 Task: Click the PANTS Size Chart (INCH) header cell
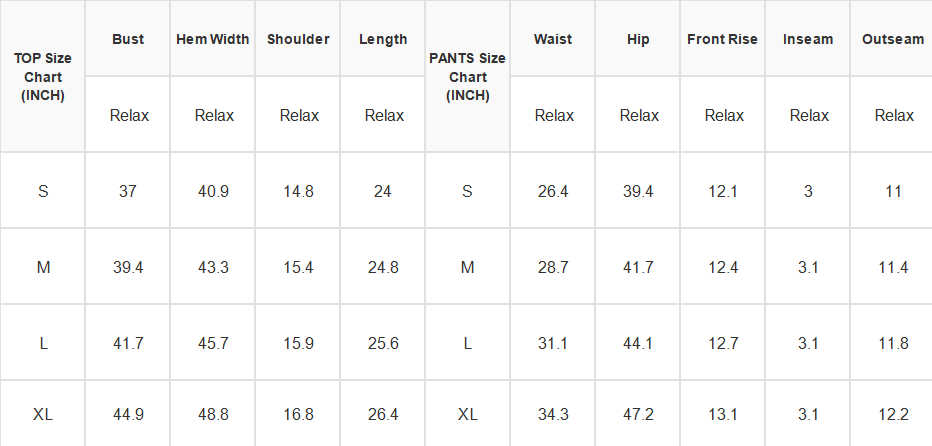pyautogui.click(x=467, y=77)
